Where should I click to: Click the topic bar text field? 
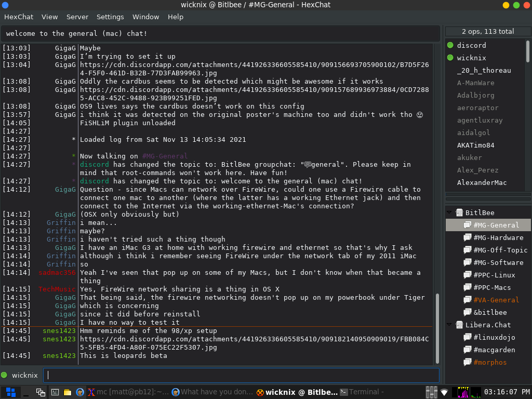[x=220, y=34]
